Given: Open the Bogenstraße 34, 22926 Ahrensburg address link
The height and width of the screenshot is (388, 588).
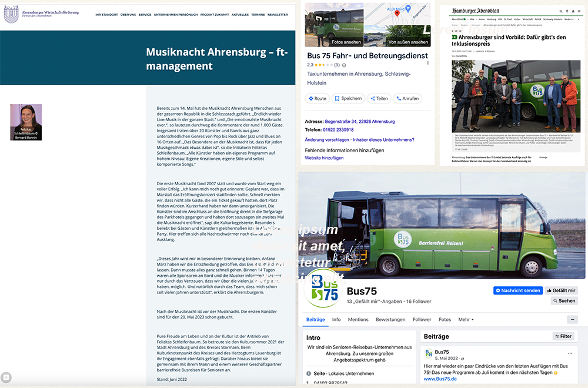Looking at the screenshot, I should click(360, 122).
